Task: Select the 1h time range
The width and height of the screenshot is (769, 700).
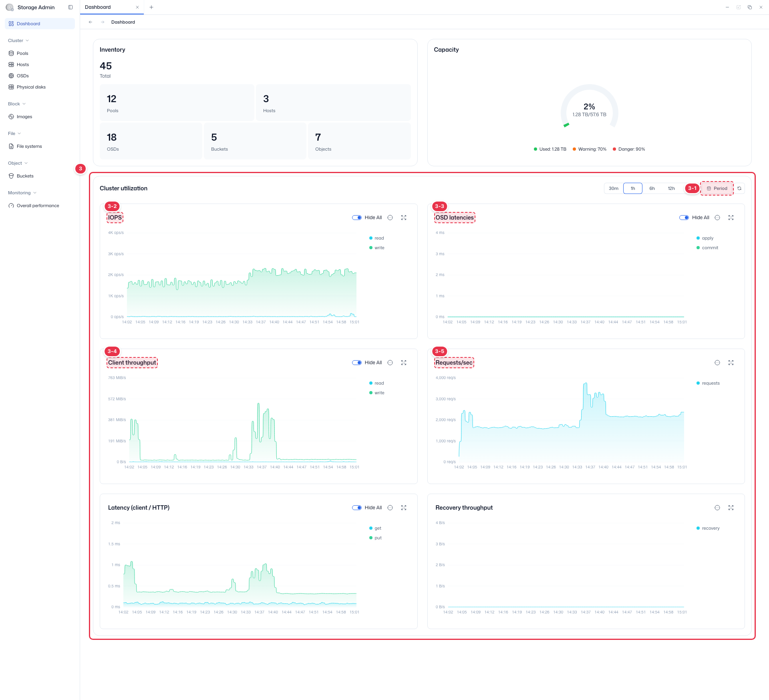Action: coord(633,188)
